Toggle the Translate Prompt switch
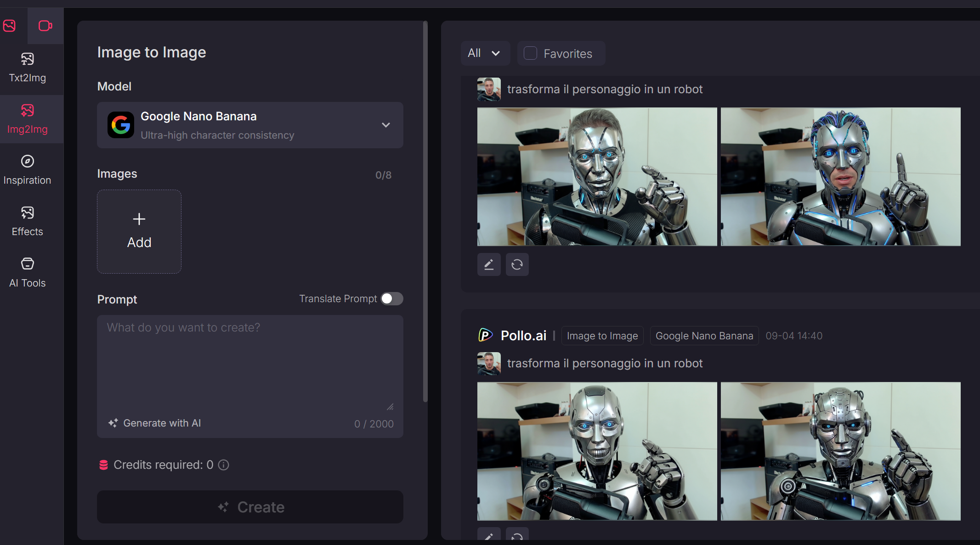The width and height of the screenshot is (980, 545). pyautogui.click(x=392, y=299)
